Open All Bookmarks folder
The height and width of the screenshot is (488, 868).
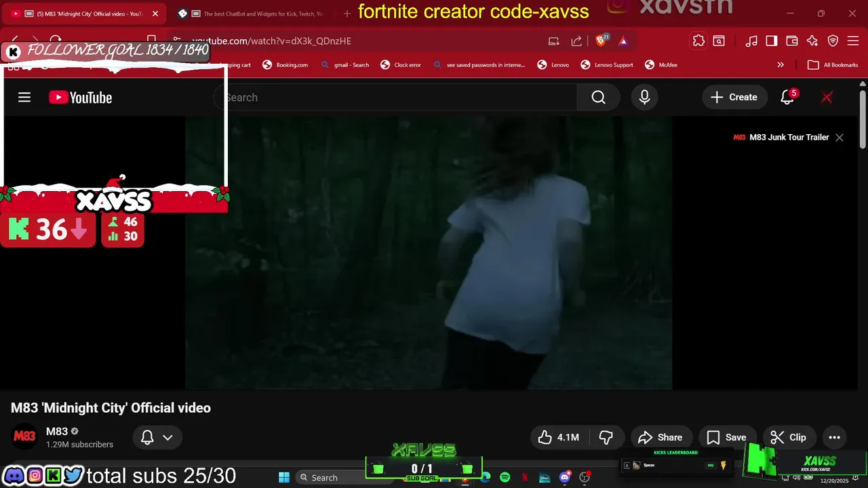833,65
